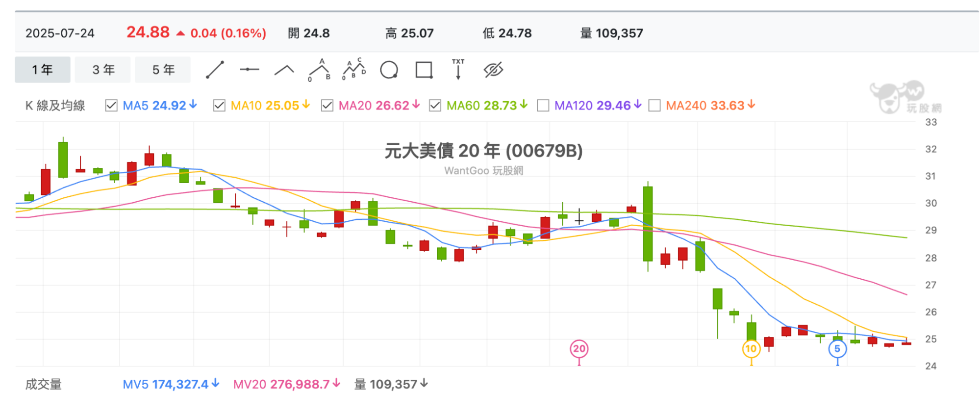Click the header volume 量 109,357
The width and height of the screenshot is (980, 397).
(x=611, y=33)
